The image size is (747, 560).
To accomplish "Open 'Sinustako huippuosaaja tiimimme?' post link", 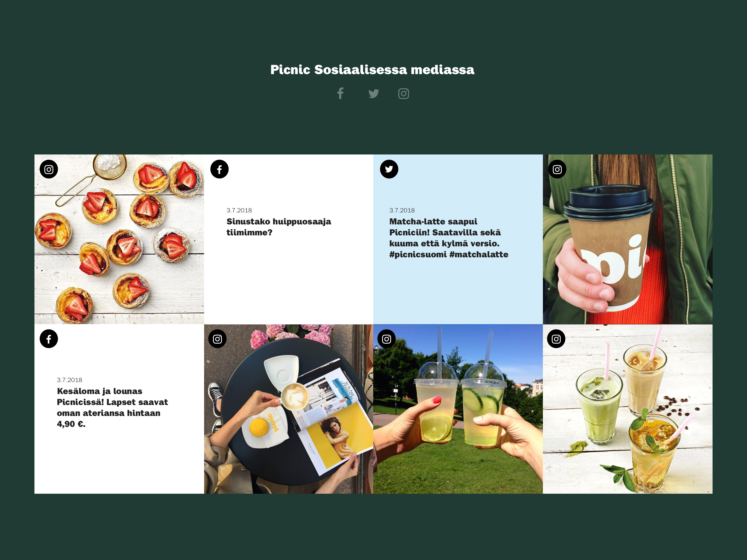I will pos(278,227).
